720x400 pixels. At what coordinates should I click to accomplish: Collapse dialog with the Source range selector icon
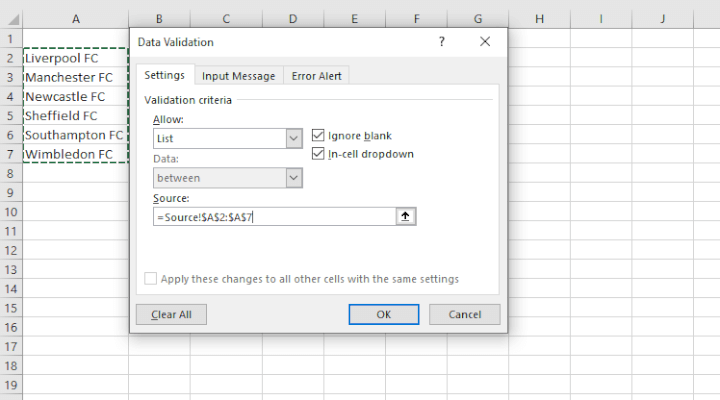[x=405, y=216]
